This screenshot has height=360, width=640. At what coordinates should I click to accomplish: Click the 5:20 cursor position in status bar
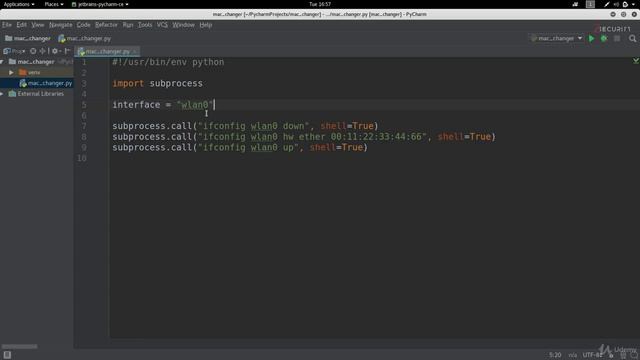point(555,355)
